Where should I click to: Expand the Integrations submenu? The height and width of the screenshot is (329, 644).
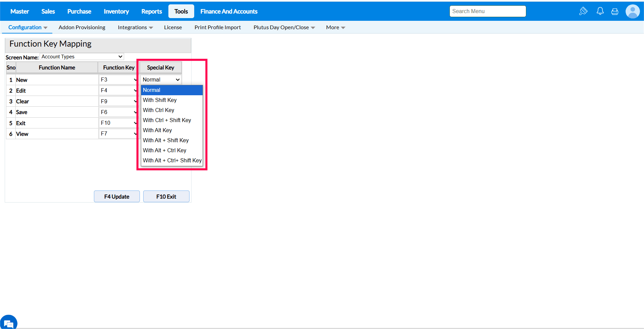135,28
